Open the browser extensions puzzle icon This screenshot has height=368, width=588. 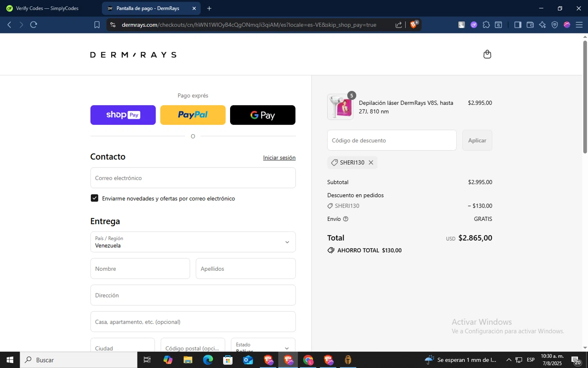[486, 25]
